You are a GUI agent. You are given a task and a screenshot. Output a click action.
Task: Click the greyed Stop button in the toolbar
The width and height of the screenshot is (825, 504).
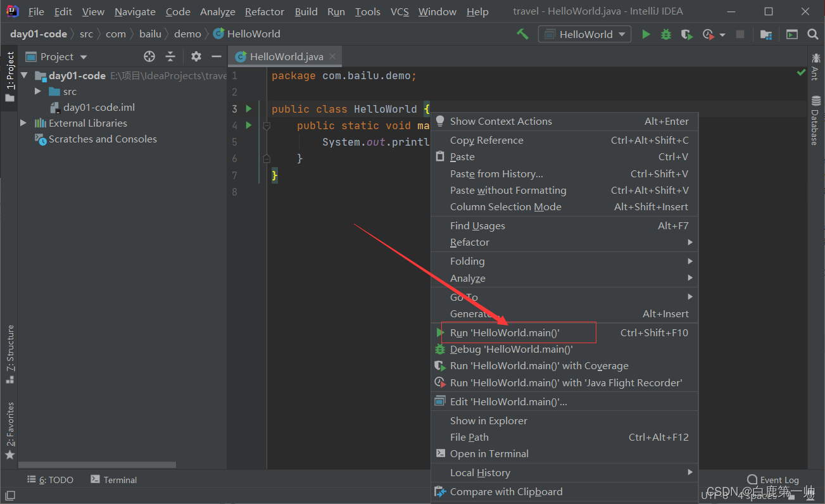[x=740, y=34]
